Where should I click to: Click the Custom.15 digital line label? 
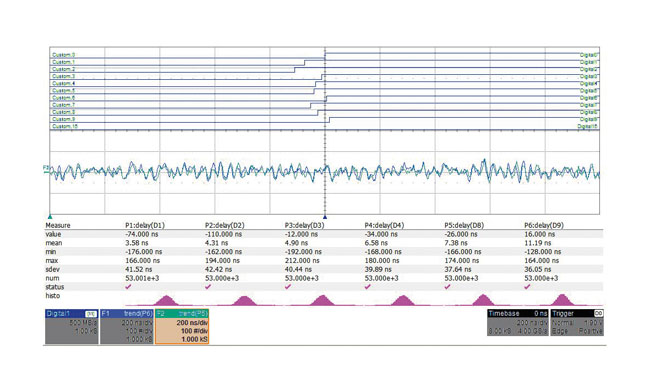pos(65,126)
